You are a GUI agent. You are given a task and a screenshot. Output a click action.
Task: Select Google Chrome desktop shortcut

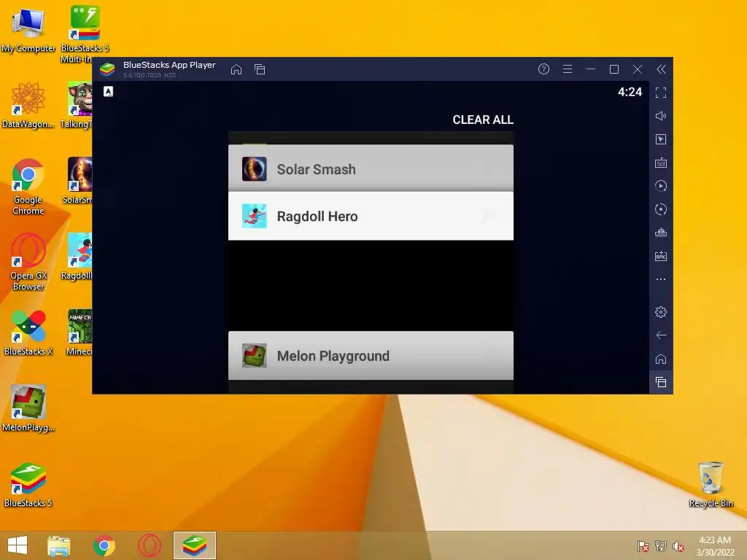pos(28,187)
